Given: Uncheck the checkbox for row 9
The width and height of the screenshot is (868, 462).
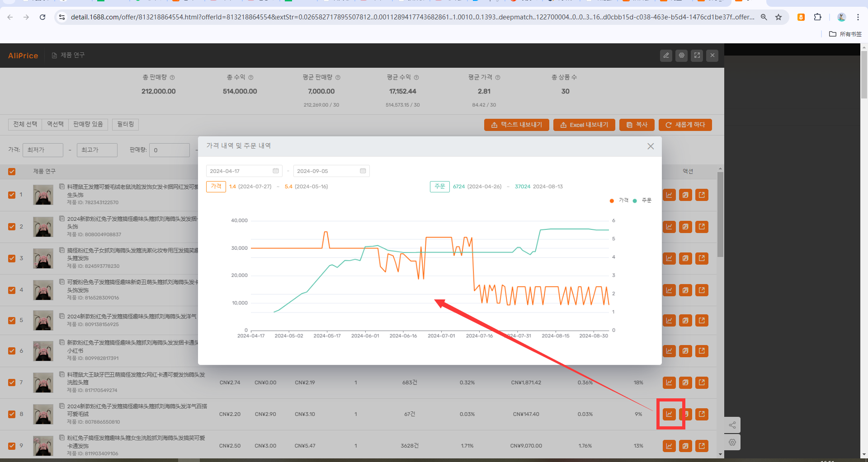Looking at the screenshot, I should click(x=12, y=446).
